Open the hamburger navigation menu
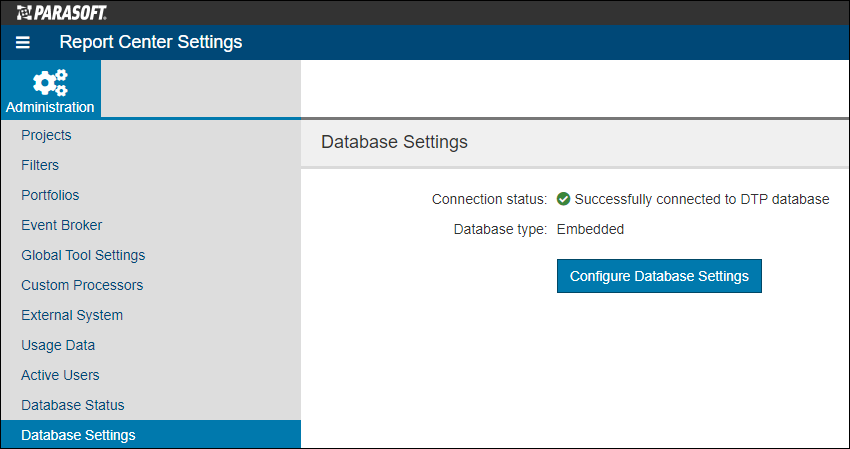The height and width of the screenshot is (449, 850). point(23,42)
